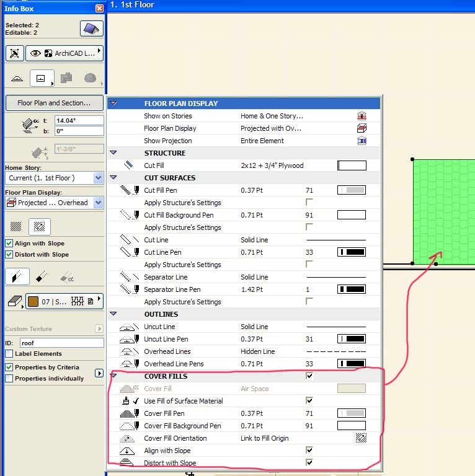This screenshot has height=476, width=475.
Task: Check Properties individually
Action: (x=9, y=378)
